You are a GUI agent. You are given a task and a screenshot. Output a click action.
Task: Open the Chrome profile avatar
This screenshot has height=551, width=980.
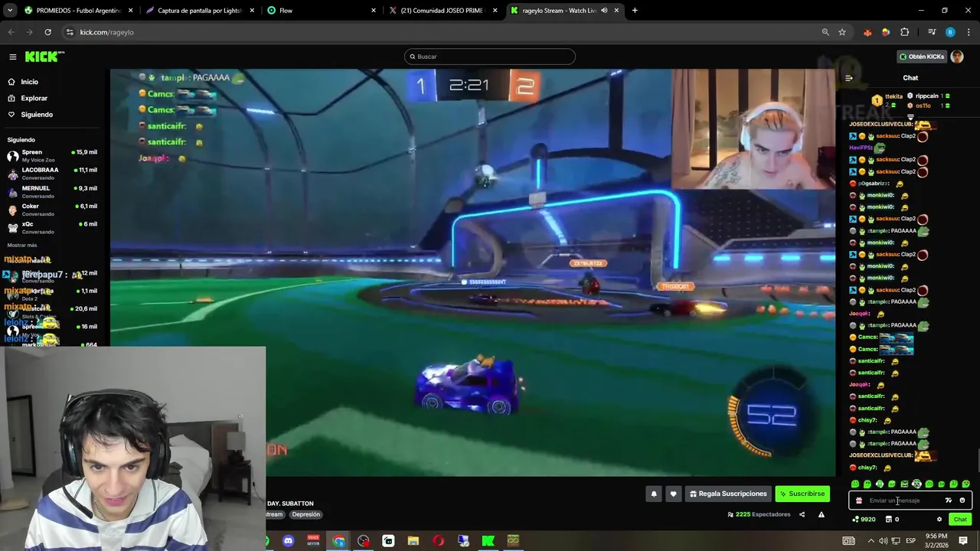click(x=950, y=32)
